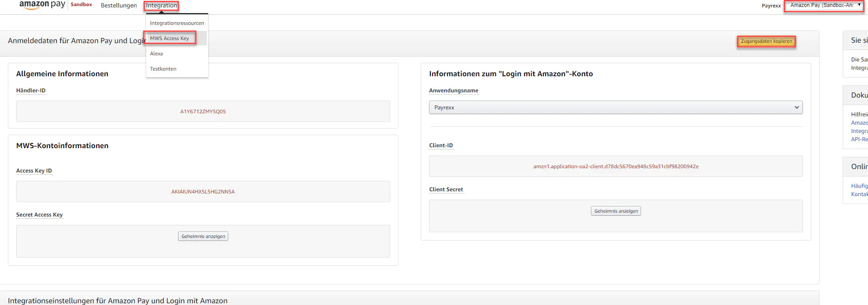The image size is (868, 305).
Task: Click the underlined Händler-ID label
Action: [31, 91]
